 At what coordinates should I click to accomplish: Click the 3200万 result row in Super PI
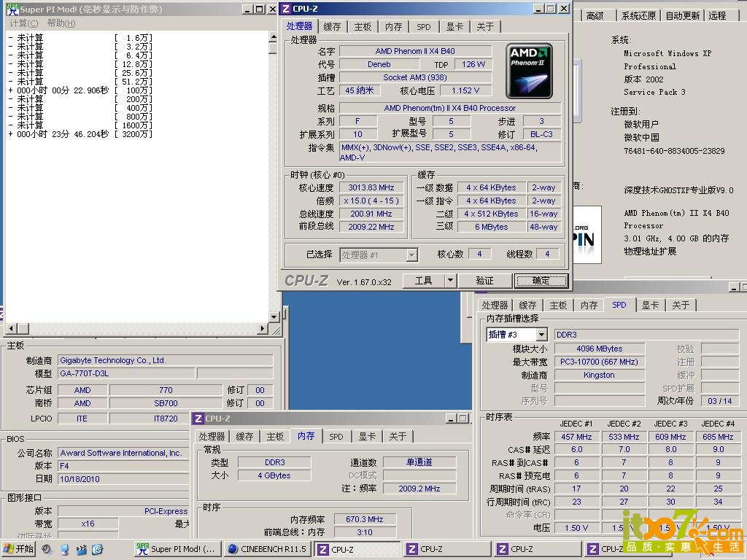[x=80, y=134]
